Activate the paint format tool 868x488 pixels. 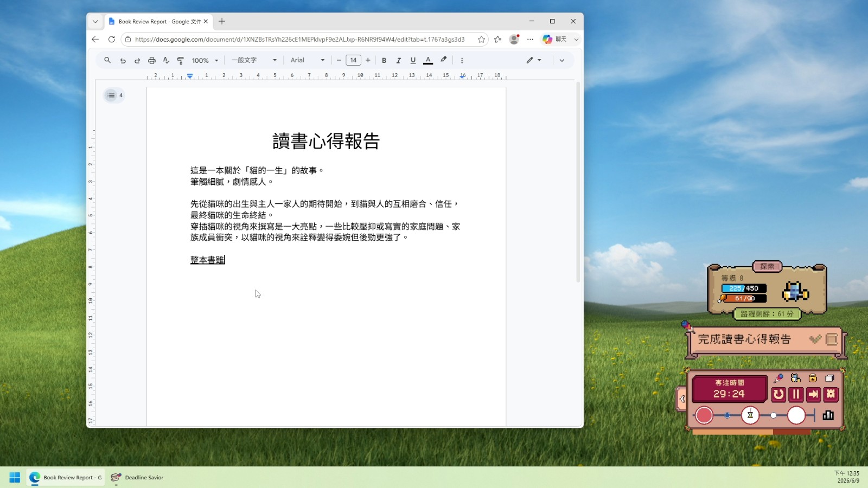pos(180,60)
